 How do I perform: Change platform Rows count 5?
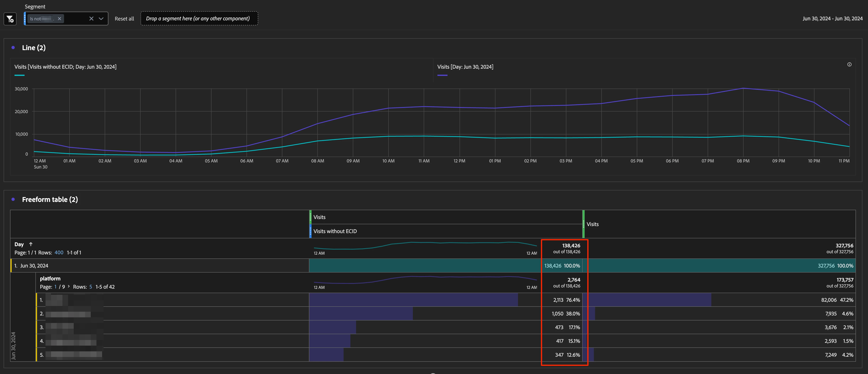[x=90, y=287]
